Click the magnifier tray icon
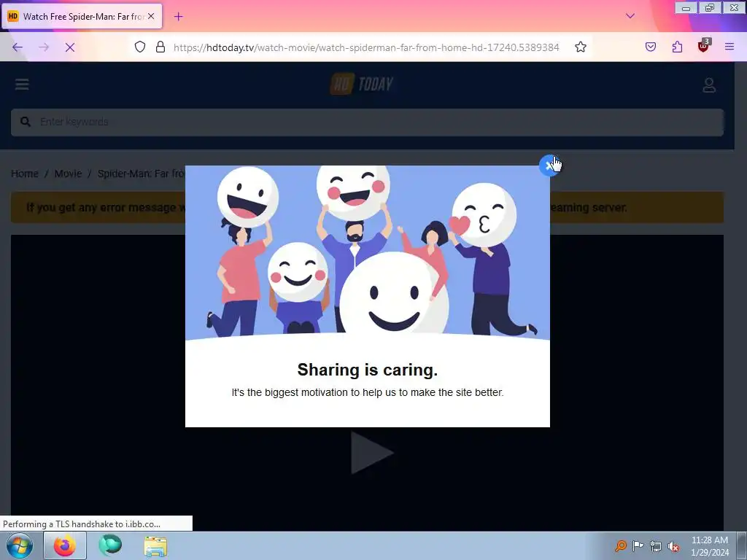 (x=620, y=545)
